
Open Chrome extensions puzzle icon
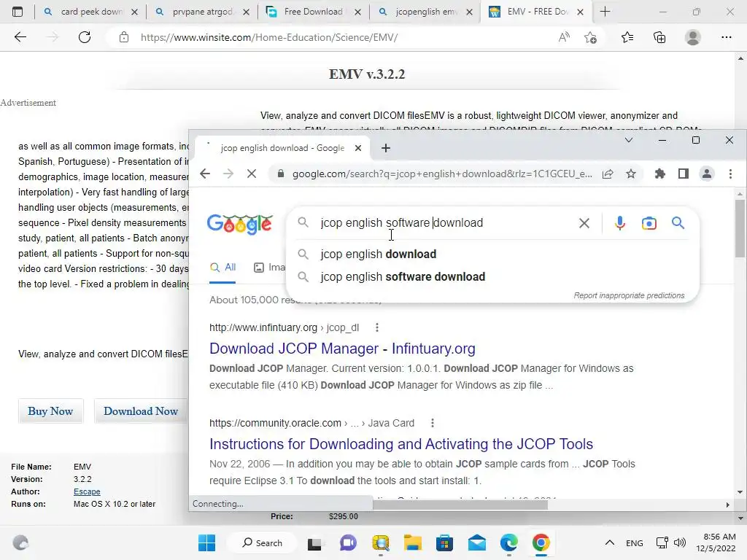click(659, 174)
